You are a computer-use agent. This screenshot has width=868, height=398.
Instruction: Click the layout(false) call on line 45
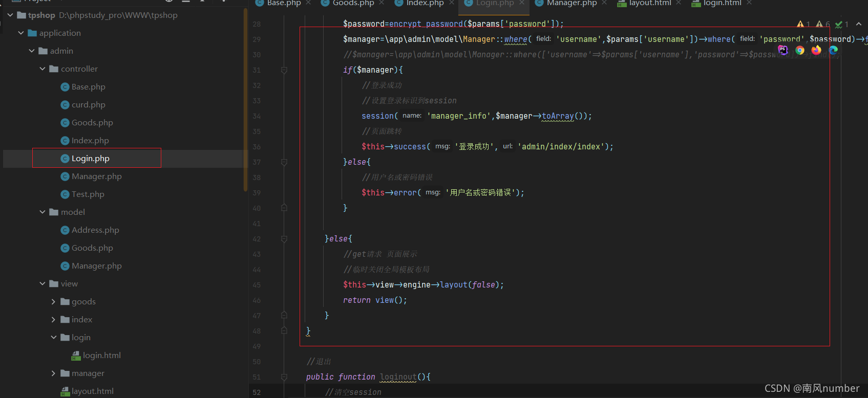[472, 285]
